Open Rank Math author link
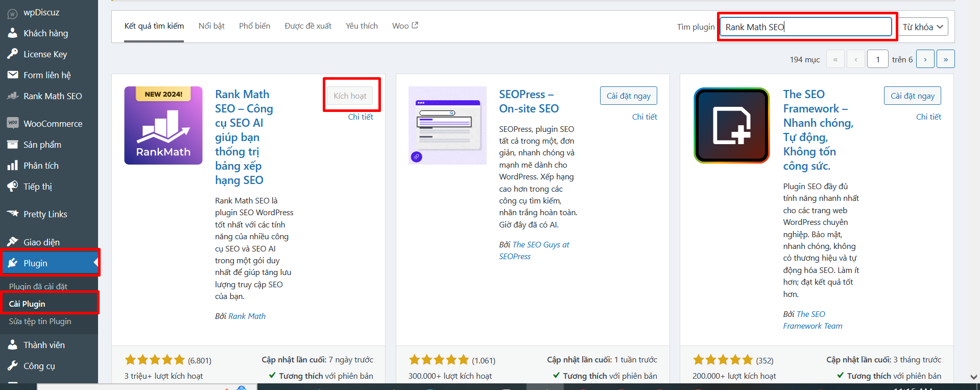Image resolution: width=980 pixels, height=390 pixels. (247, 316)
